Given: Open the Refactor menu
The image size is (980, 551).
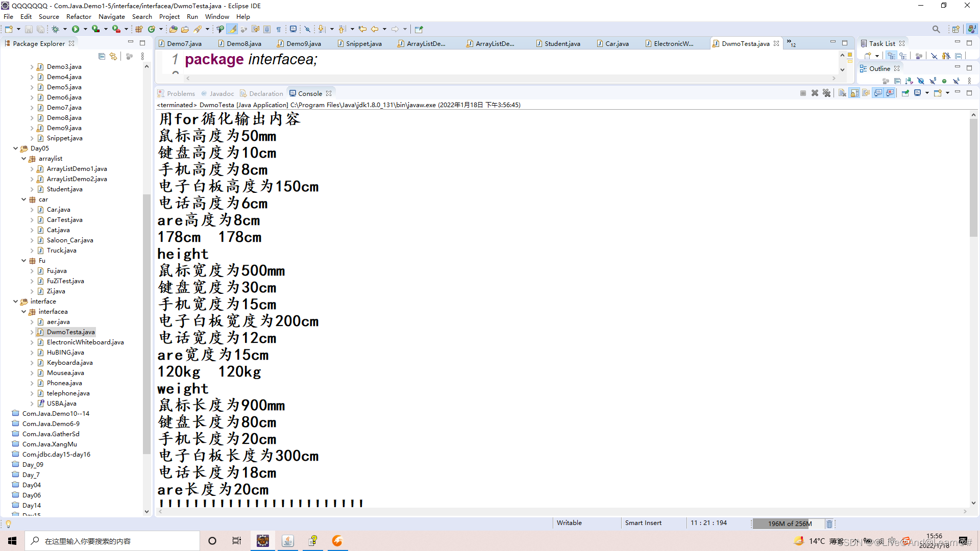Looking at the screenshot, I should (79, 16).
